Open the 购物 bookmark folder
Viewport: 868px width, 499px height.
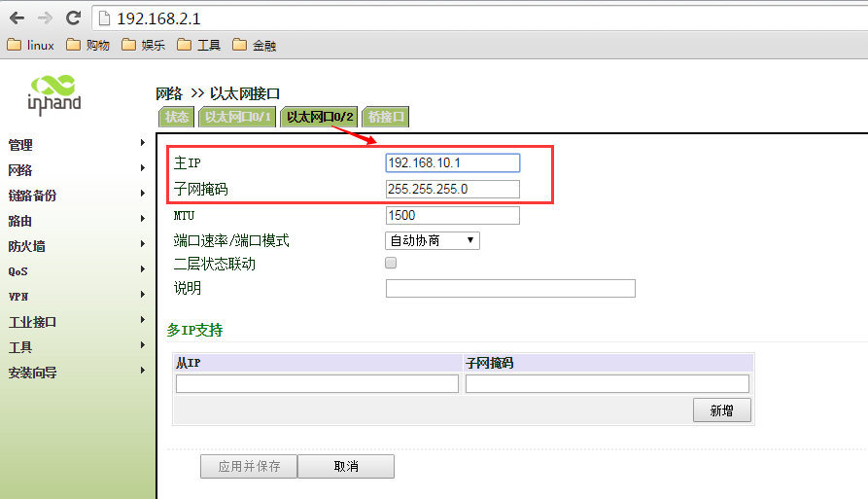(x=87, y=45)
